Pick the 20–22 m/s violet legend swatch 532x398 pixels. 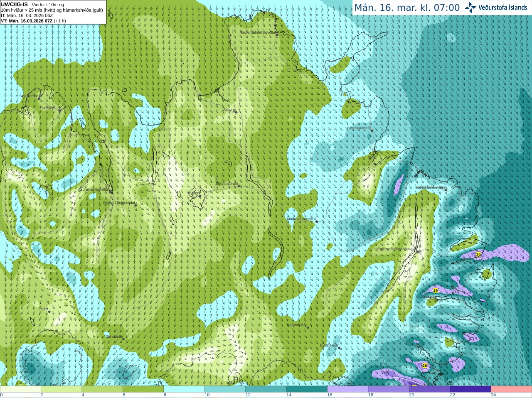click(430, 389)
